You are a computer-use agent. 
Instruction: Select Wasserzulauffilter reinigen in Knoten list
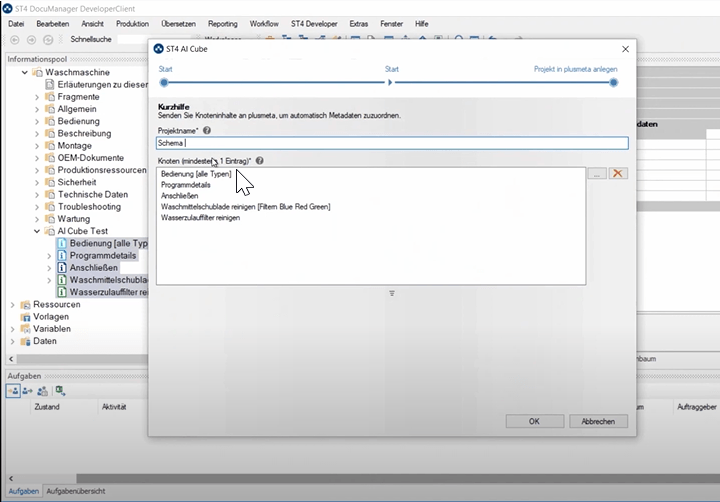[201, 218]
